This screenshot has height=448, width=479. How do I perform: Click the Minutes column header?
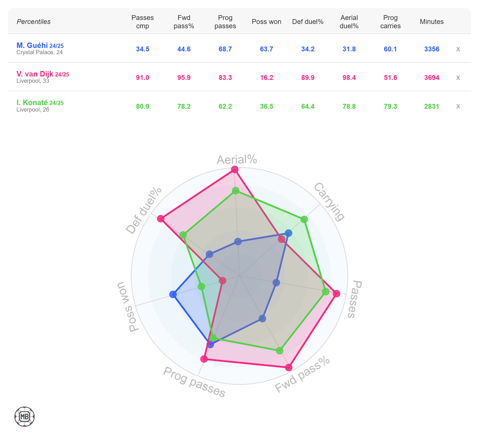pos(432,22)
